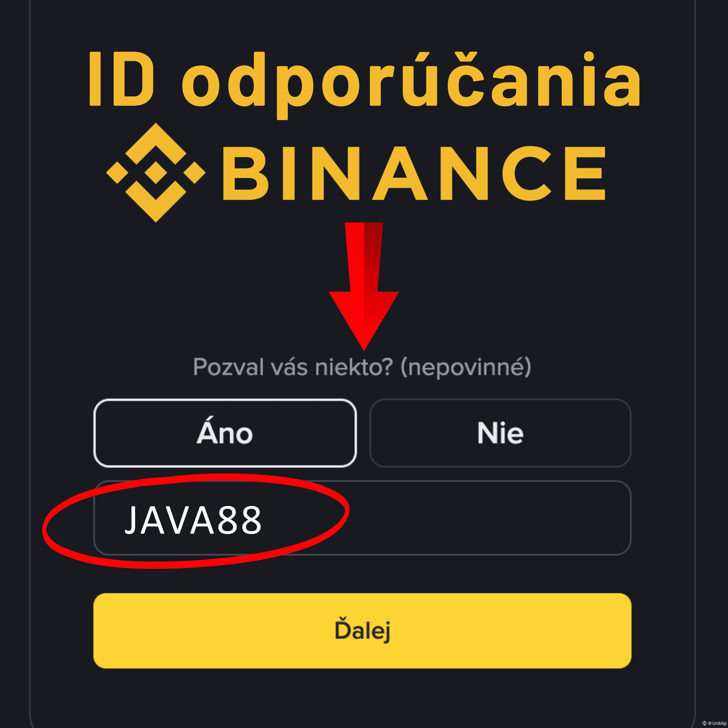The width and height of the screenshot is (728, 728).
Task: Click empty right side of referral field
Action: click(490, 518)
